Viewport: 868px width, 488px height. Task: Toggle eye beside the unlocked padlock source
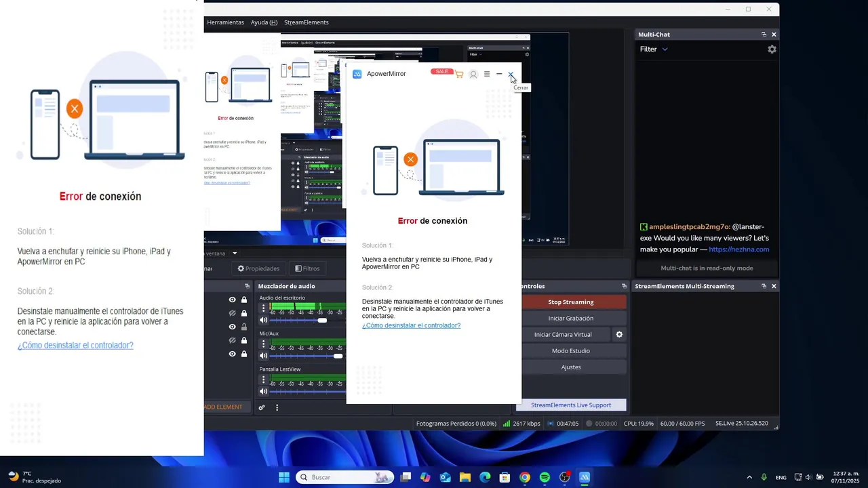click(233, 327)
